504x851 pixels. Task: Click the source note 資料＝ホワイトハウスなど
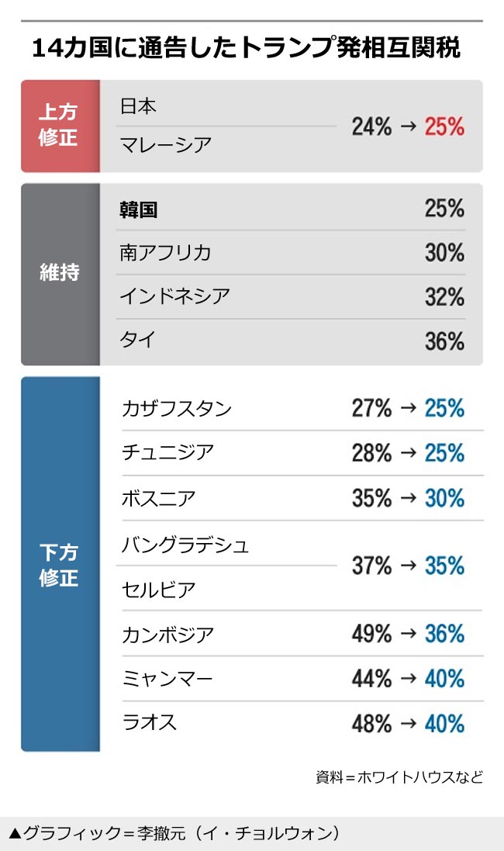(x=399, y=777)
